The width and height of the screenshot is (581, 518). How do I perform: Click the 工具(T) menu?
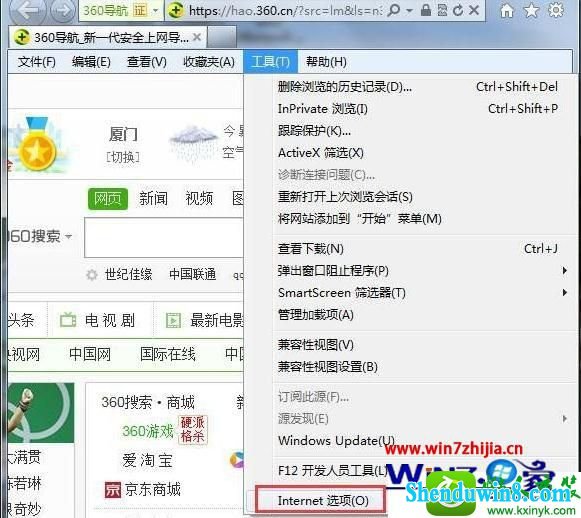tap(270, 62)
